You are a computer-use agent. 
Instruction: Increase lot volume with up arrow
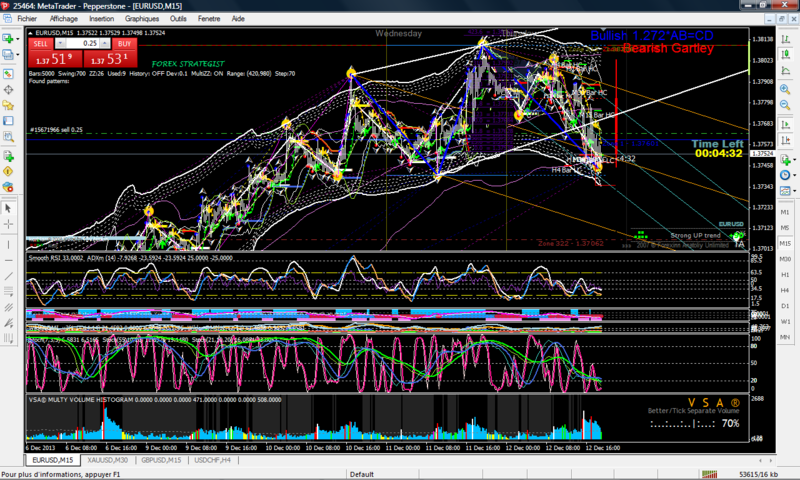point(105,43)
